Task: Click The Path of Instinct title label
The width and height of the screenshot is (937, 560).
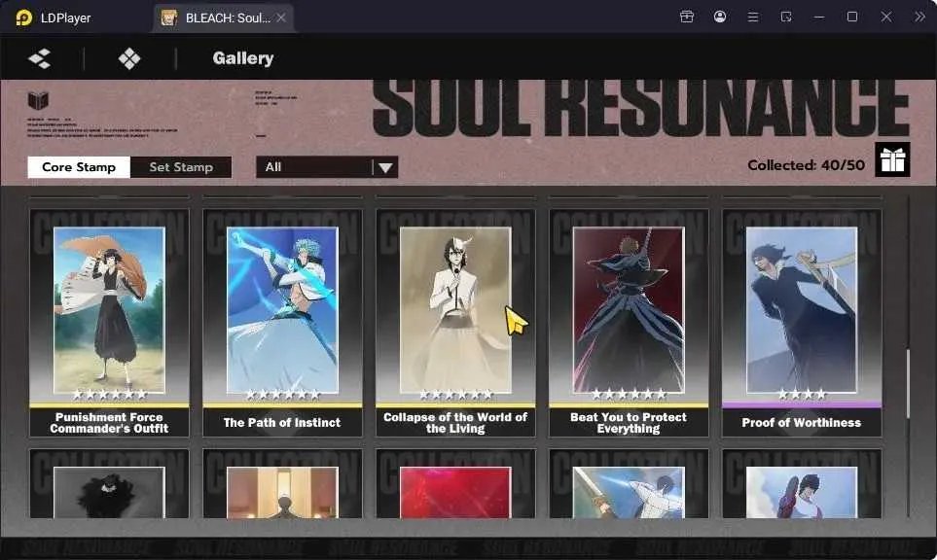Action: pyautogui.click(x=282, y=423)
